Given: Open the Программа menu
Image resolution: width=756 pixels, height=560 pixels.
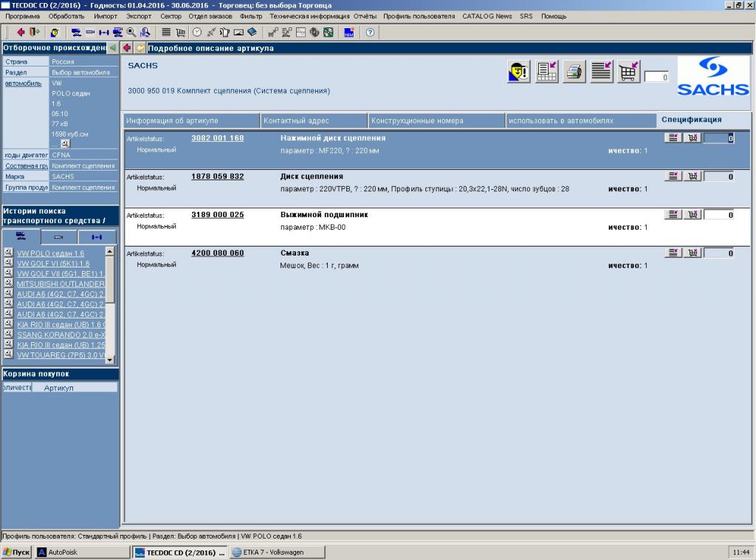Looking at the screenshot, I should [23, 16].
